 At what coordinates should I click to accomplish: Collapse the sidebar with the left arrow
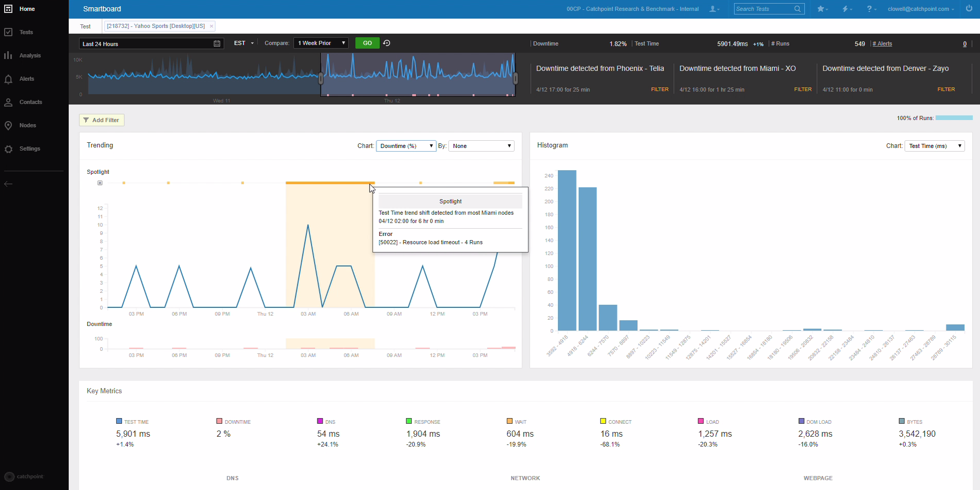point(8,184)
